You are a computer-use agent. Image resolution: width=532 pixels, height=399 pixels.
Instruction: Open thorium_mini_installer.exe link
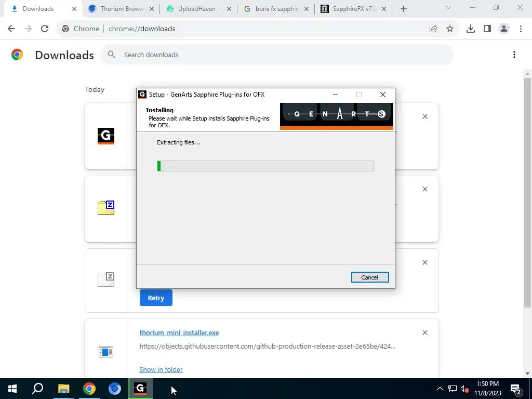click(179, 332)
